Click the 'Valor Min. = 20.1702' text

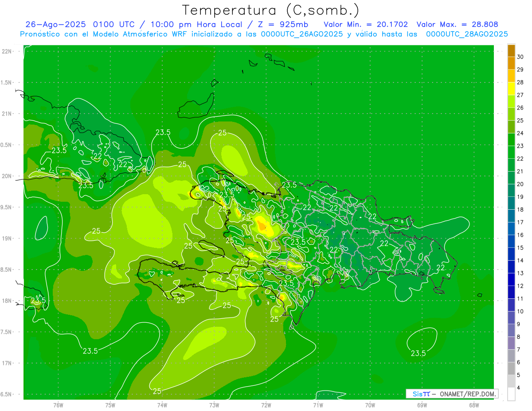[x=366, y=24]
